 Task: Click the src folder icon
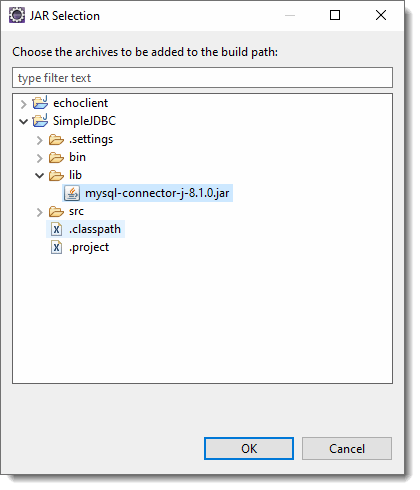click(x=56, y=211)
